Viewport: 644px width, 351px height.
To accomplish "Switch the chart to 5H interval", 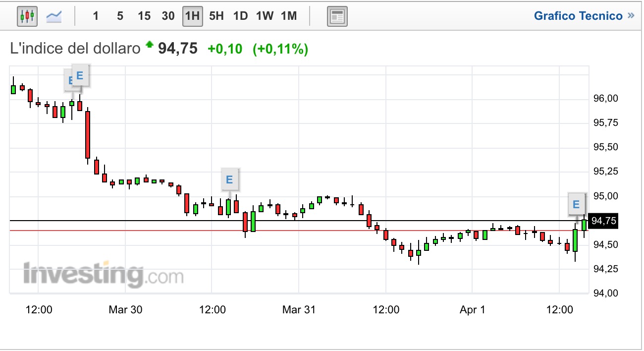I will pos(216,16).
